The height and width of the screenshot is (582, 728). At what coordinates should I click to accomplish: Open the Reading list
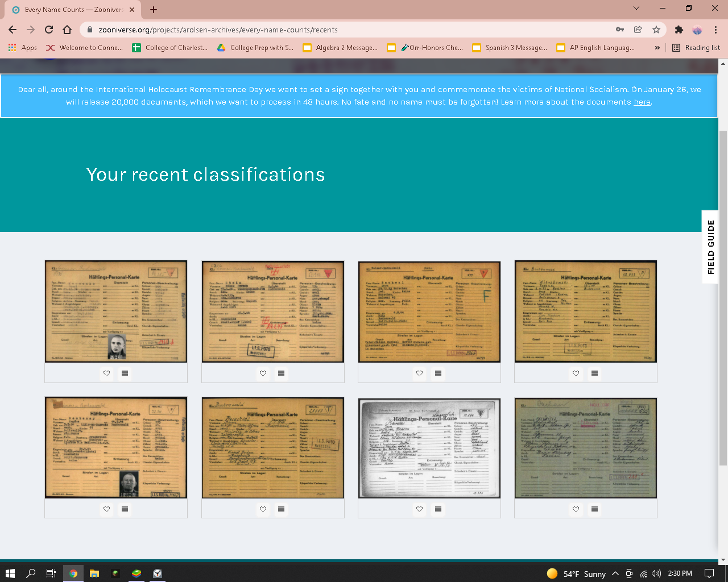696,48
